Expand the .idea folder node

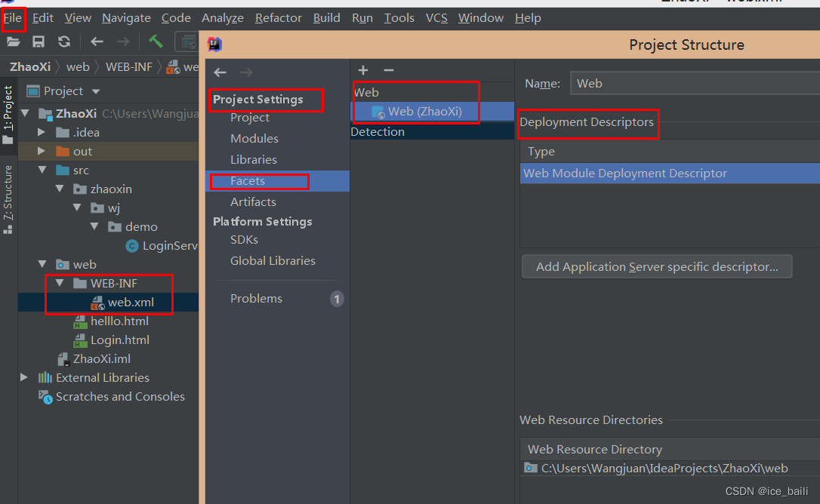pos(43,133)
